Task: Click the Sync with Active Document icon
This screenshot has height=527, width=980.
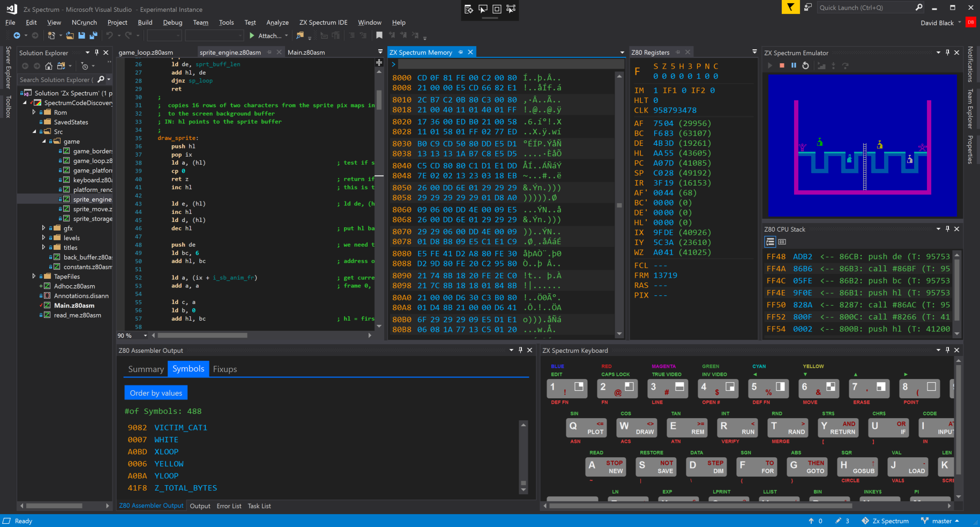Action: (61, 66)
